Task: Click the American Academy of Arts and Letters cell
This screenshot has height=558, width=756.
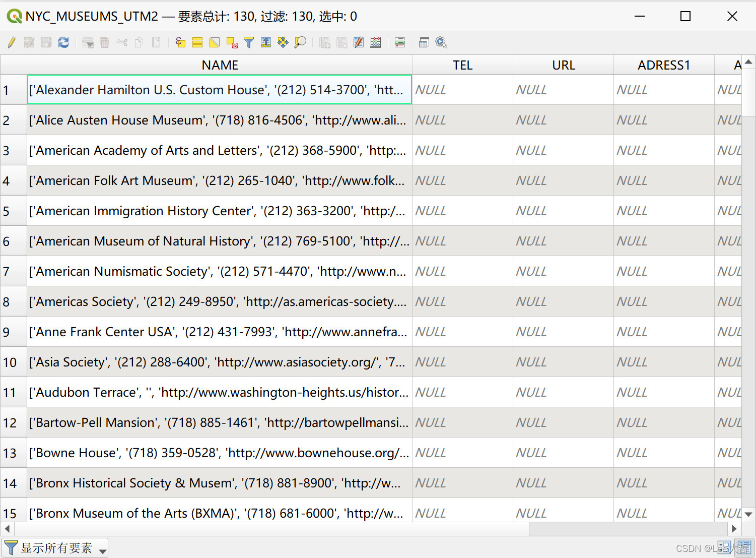Action: pos(220,150)
